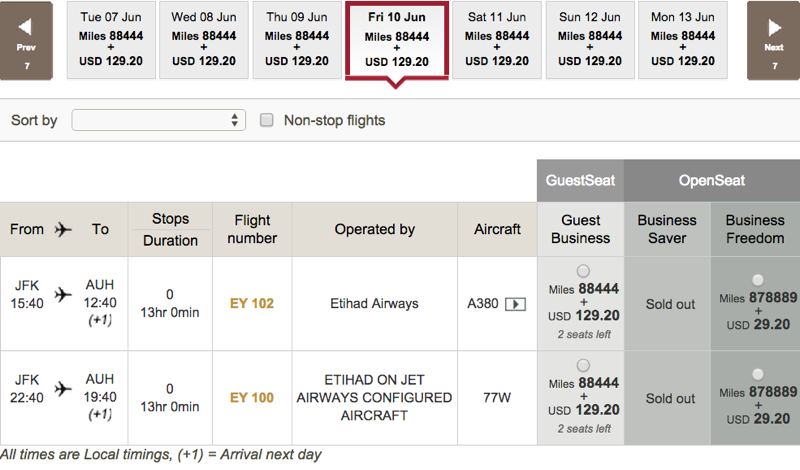Advance to the next 7 days

point(773,41)
